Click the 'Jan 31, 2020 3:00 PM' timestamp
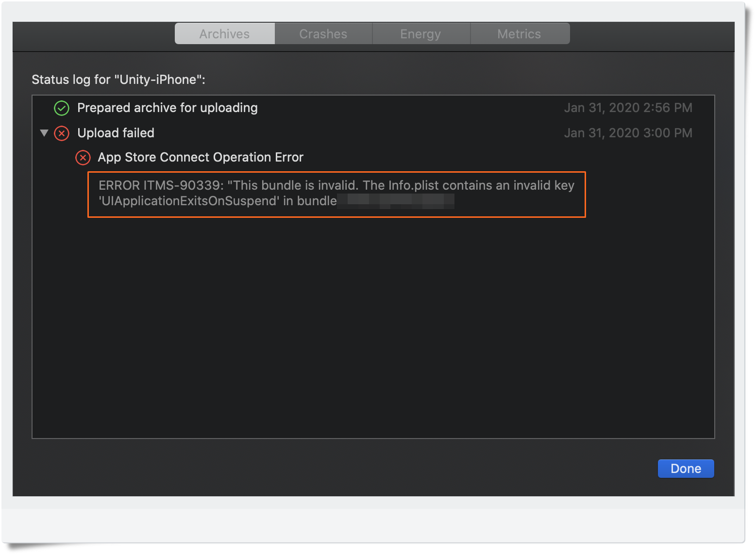 tap(628, 133)
